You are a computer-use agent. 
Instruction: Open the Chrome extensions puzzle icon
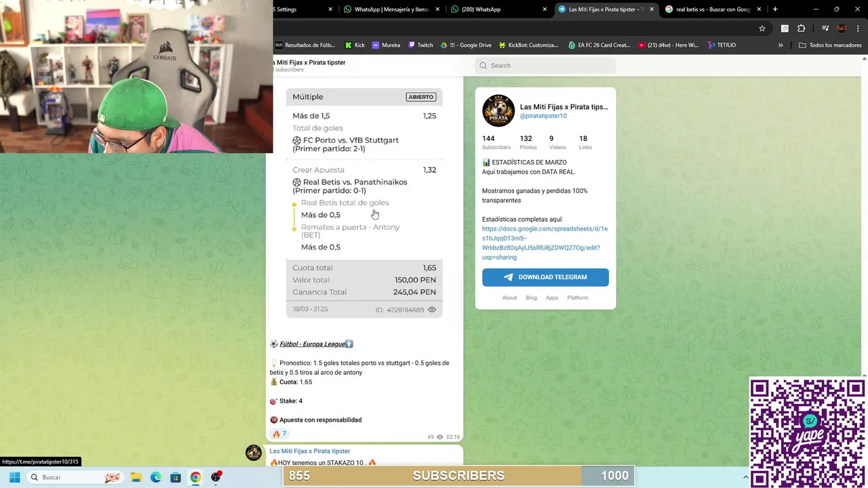point(801,28)
